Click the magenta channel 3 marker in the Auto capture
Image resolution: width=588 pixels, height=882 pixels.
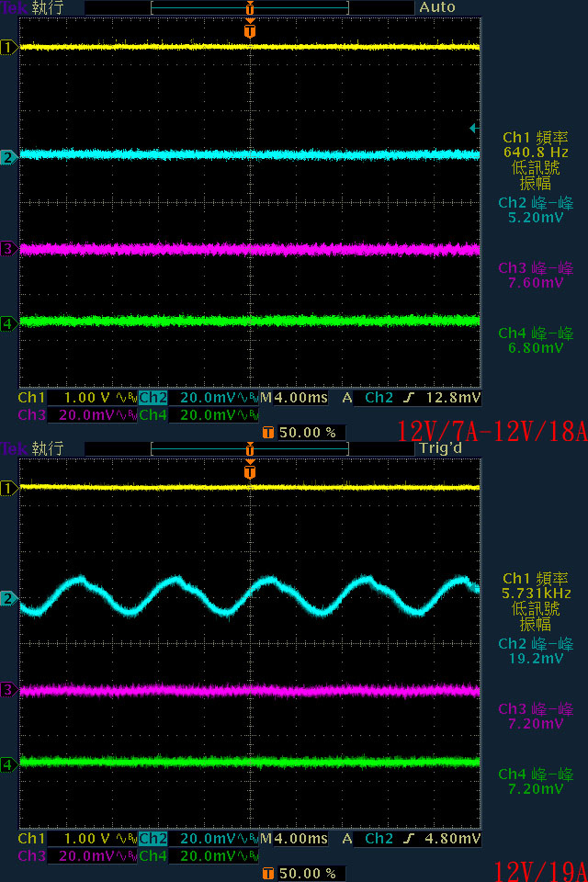8,249
